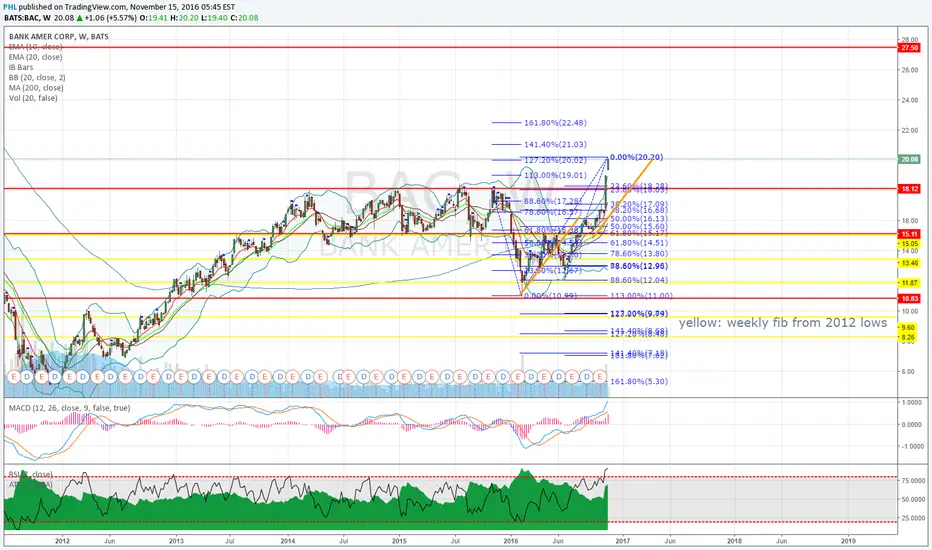
Task: Select the MA (200, close) indicator label
Action: tap(36, 87)
